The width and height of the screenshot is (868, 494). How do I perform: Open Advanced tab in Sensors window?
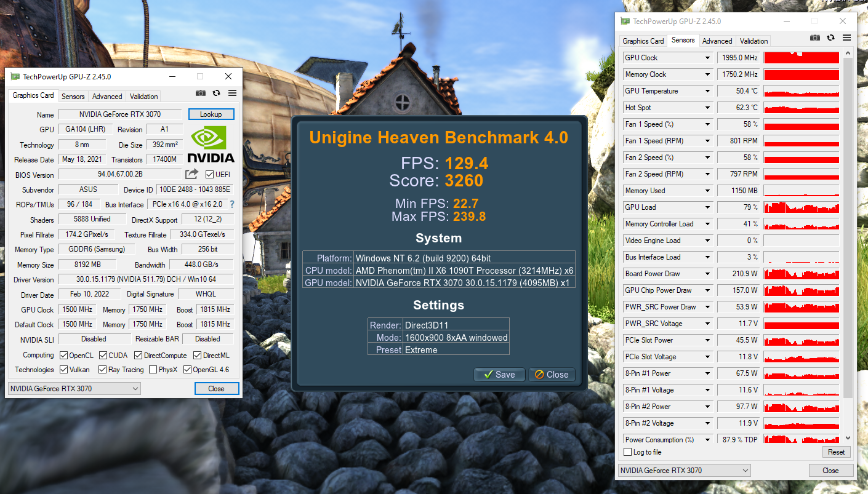point(717,41)
